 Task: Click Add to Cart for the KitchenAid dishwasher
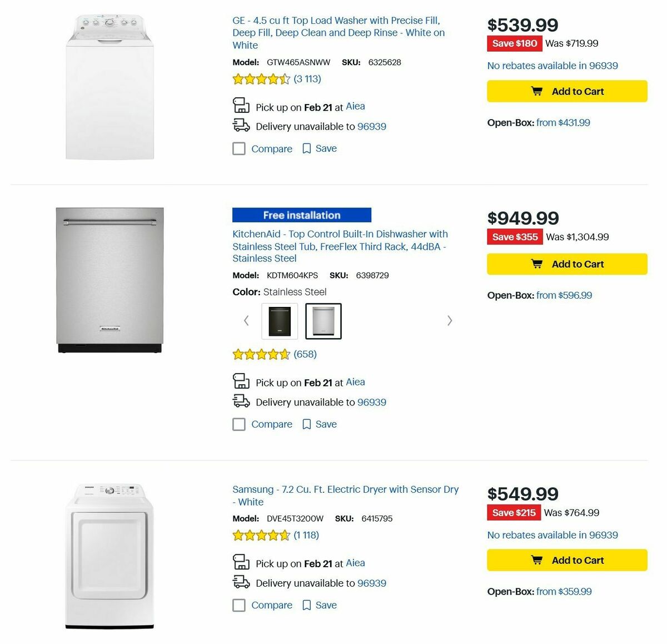coord(567,264)
